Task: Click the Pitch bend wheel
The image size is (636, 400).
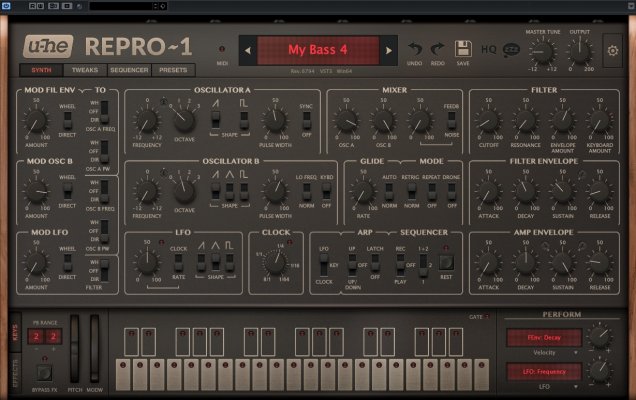Action: [75, 349]
